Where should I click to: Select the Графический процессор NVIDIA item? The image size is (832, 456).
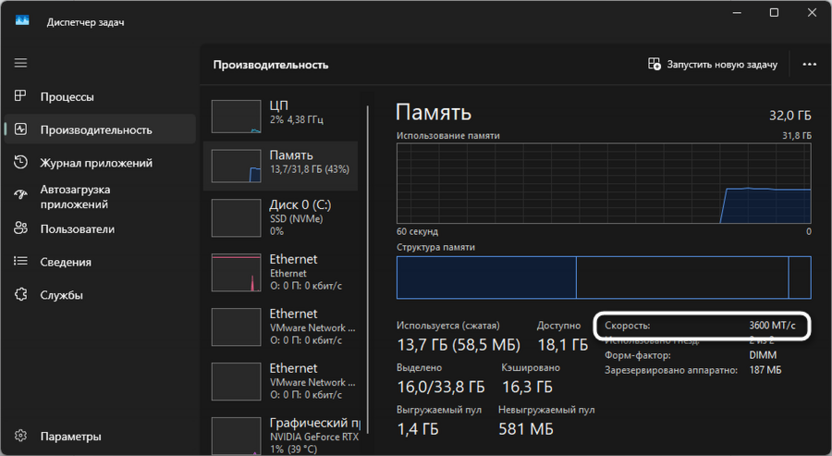(x=280, y=436)
